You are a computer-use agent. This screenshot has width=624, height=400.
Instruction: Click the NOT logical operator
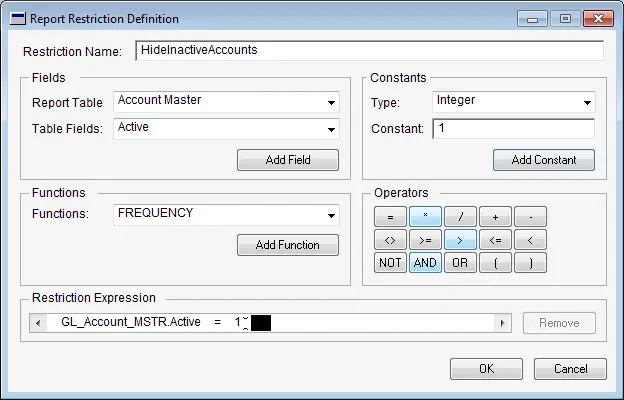tap(390, 263)
